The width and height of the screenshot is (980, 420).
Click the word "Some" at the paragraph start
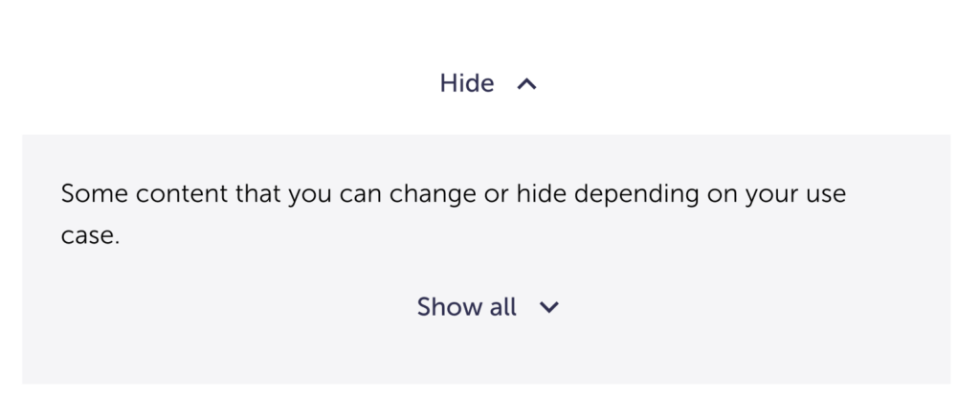pos(96,194)
